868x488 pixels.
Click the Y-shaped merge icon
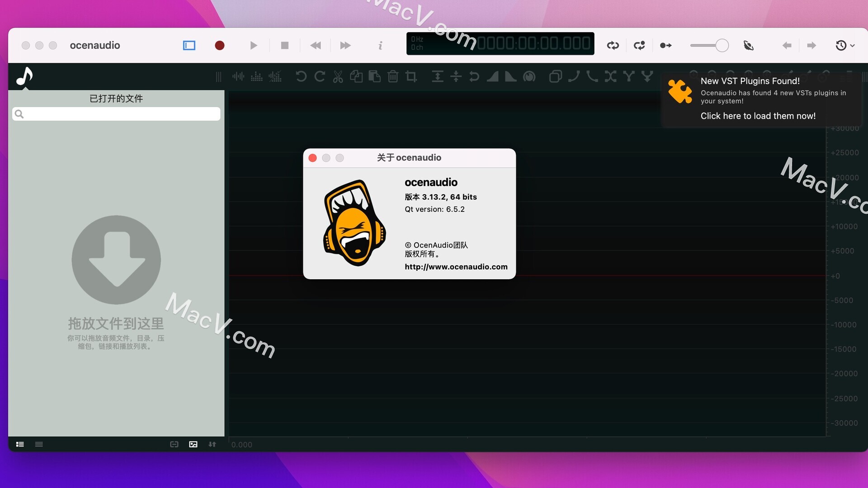pyautogui.click(x=629, y=76)
